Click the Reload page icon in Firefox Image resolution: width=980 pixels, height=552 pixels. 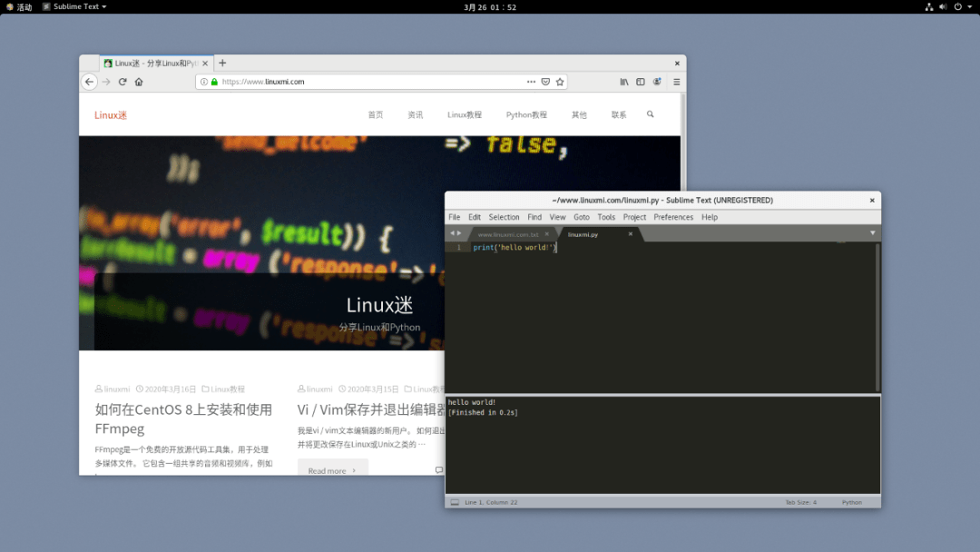point(122,81)
